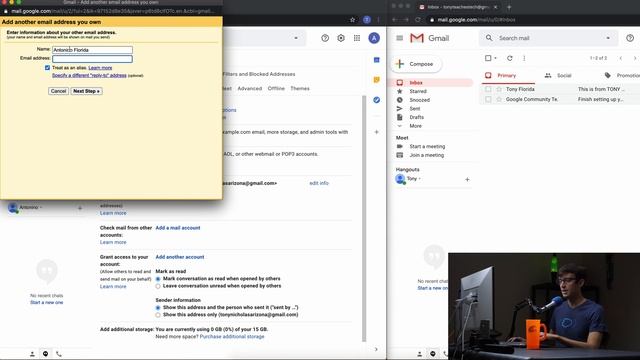The image size is (640, 360).
Task: Switch to the Promotions inbox tab
Action: 622,76
